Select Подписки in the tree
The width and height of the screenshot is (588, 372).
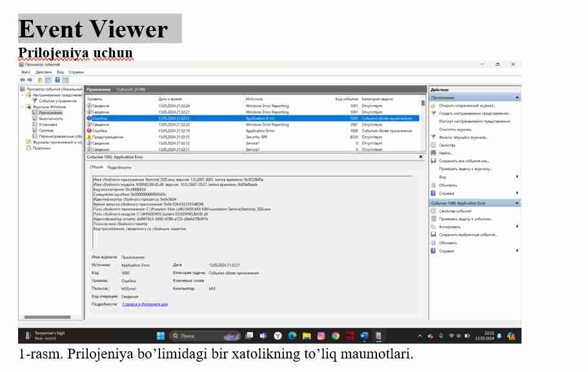tap(41, 148)
